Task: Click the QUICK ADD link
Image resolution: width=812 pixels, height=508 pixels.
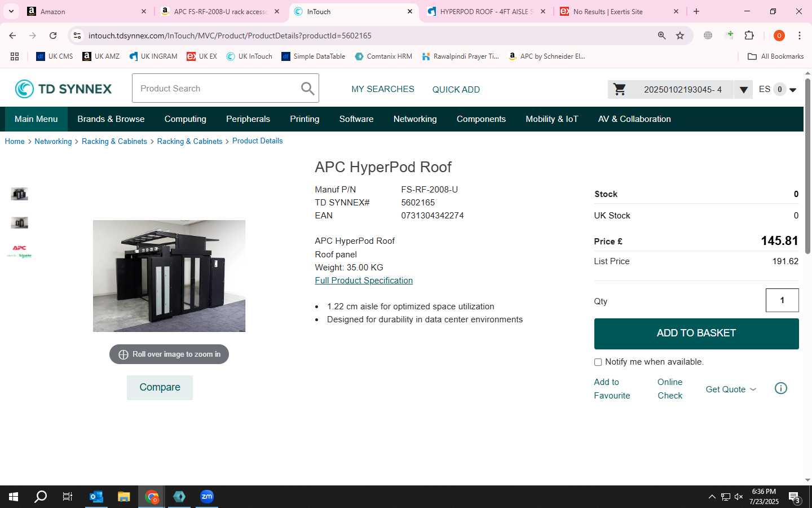Action: coord(456,90)
